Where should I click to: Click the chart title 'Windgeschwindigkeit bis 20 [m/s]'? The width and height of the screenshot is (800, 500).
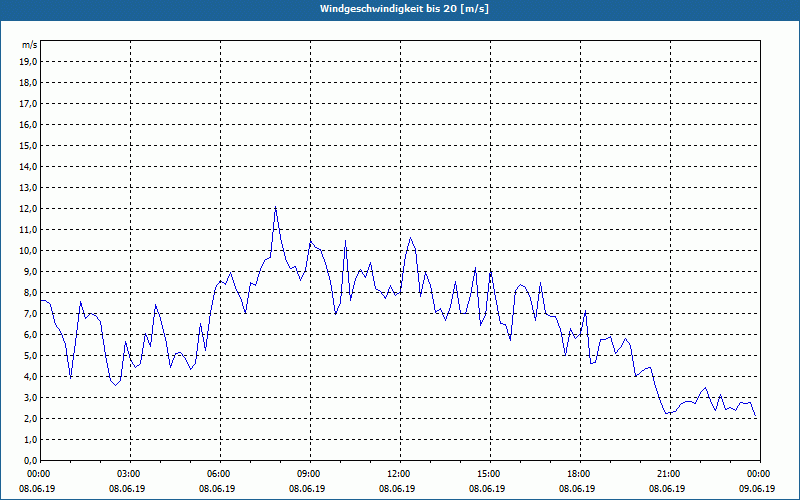coord(404,9)
